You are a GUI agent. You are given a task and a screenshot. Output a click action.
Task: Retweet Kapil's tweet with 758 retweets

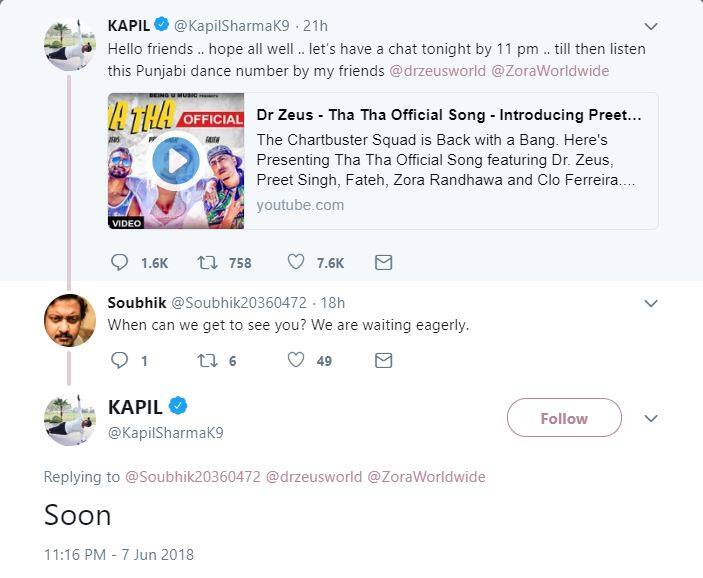(209, 263)
